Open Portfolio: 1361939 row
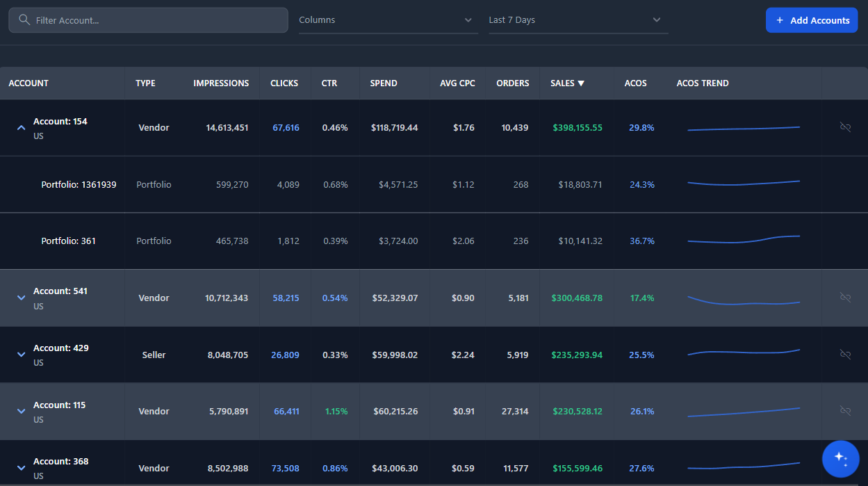The width and height of the screenshot is (868, 486). pos(79,185)
